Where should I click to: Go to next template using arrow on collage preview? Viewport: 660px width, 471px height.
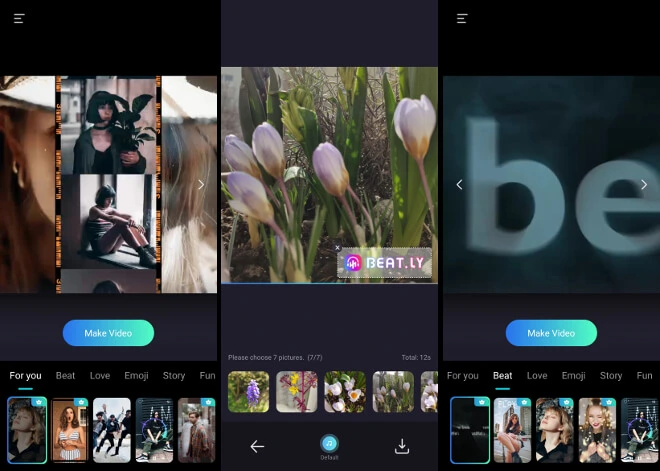click(200, 184)
